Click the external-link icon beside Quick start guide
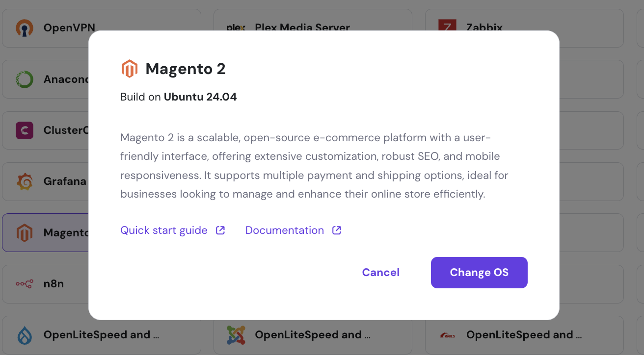The height and width of the screenshot is (355, 644). [x=220, y=230]
